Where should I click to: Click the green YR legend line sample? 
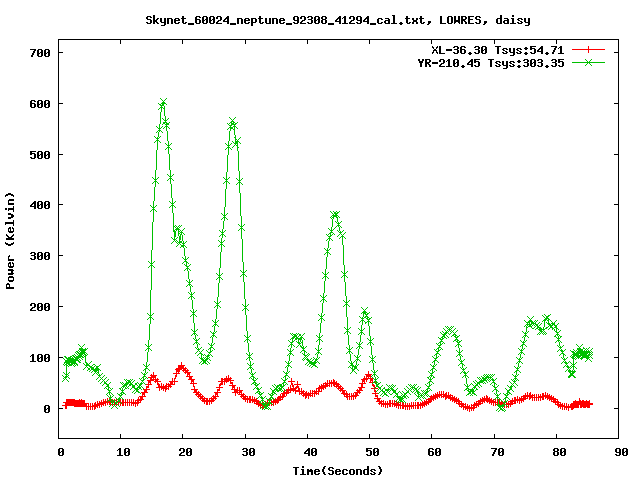click(x=588, y=62)
